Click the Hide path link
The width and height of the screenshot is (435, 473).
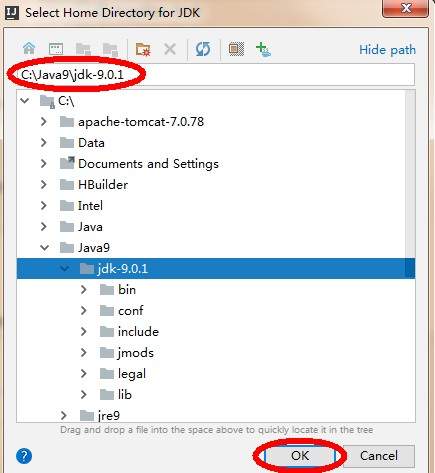tap(387, 50)
